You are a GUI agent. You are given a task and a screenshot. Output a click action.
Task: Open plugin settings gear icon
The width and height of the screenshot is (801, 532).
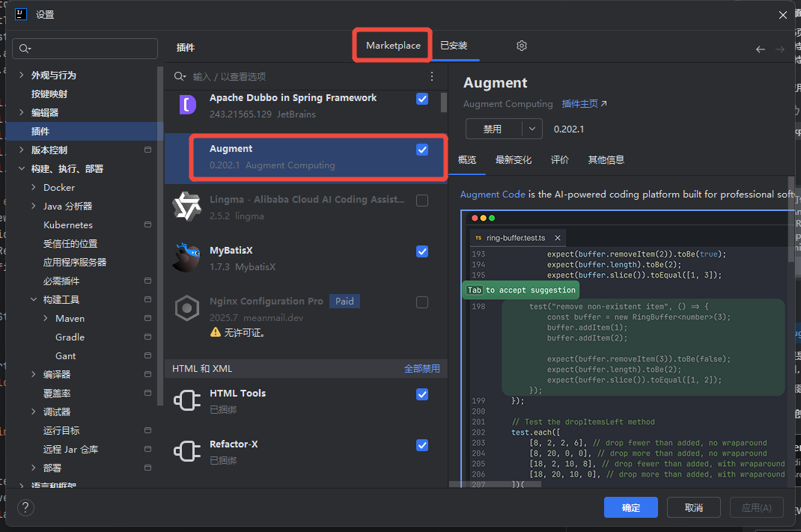pyautogui.click(x=522, y=46)
